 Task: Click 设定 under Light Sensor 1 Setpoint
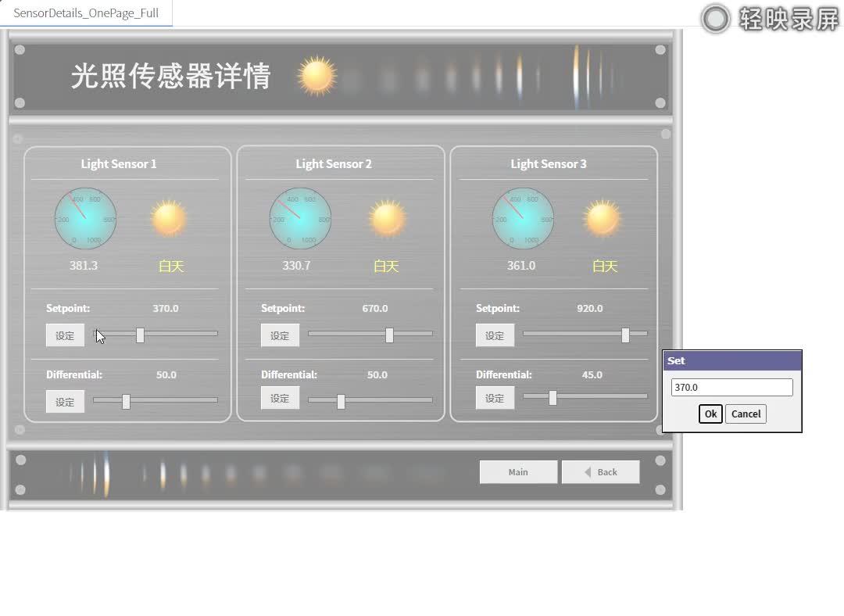[64, 335]
